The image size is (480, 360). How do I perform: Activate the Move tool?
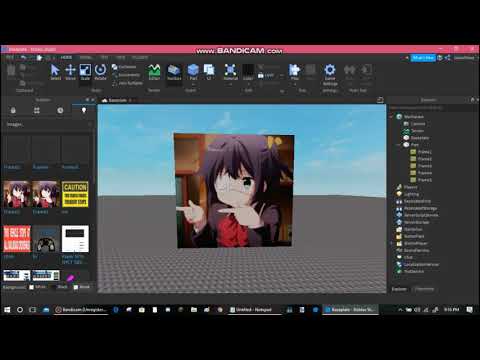click(x=70, y=72)
